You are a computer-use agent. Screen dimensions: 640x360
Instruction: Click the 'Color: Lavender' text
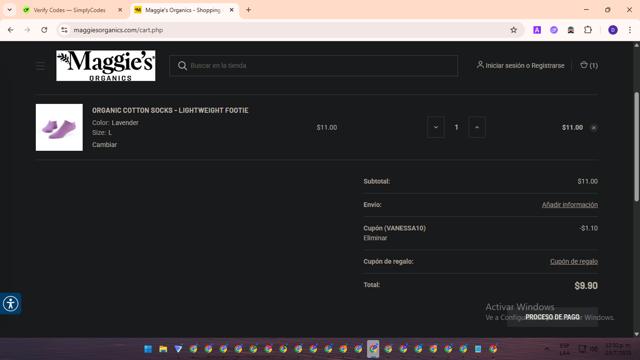point(115,122)
